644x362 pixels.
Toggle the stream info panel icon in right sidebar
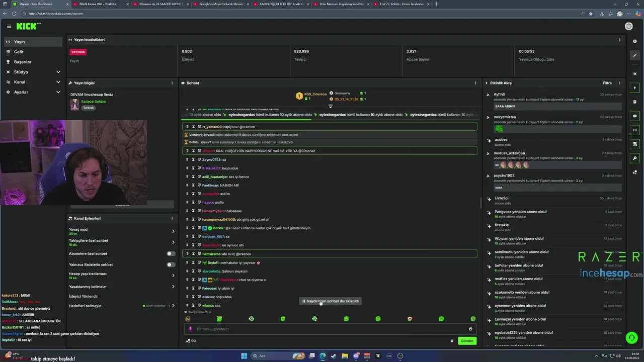[x=635, y=144]
